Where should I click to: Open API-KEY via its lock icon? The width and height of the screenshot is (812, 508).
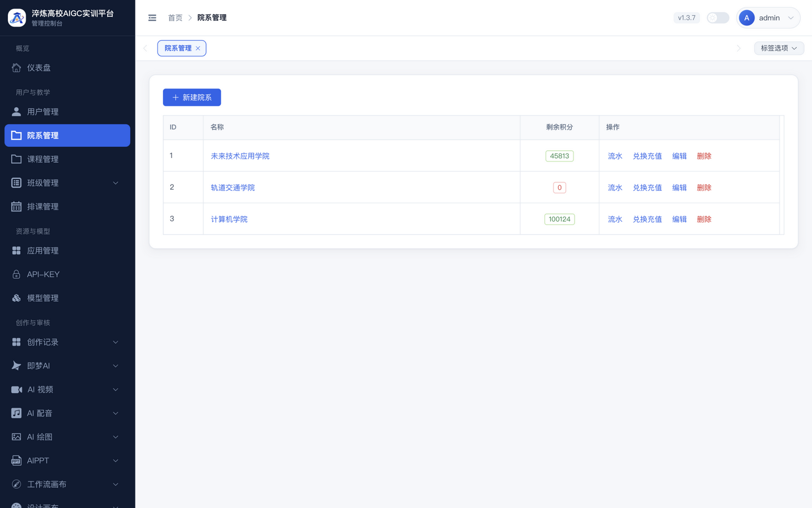pos(16,274)
